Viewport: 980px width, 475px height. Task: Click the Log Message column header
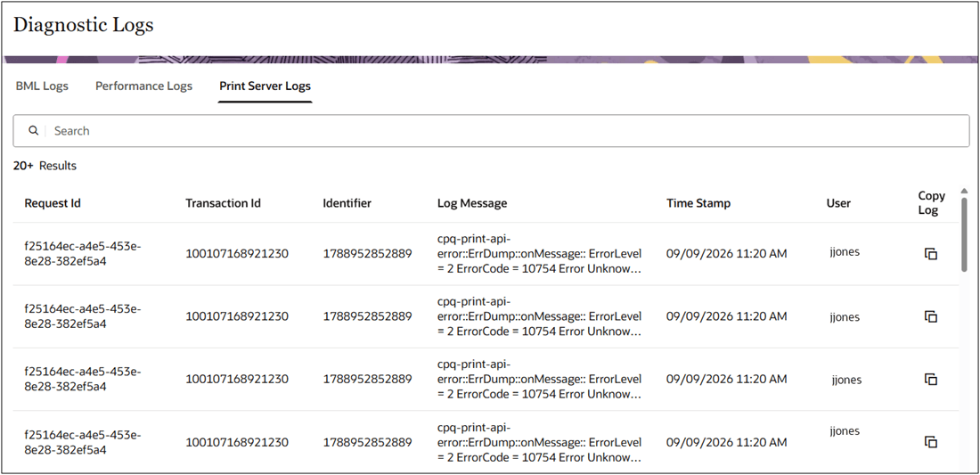point(472,203)
